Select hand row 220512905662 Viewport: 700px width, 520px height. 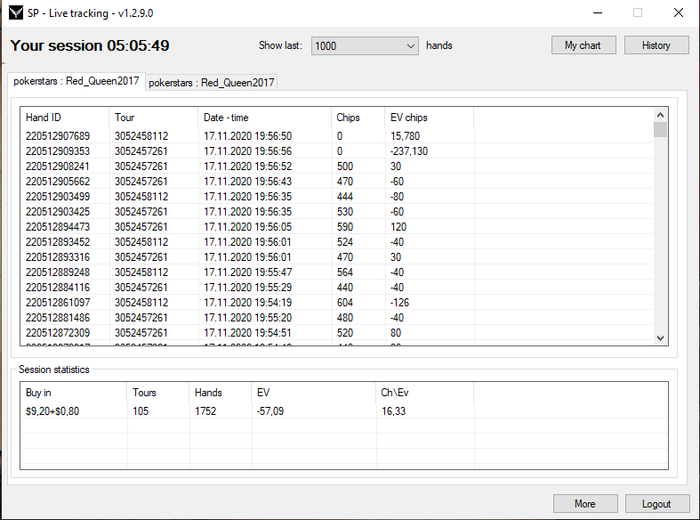[337, 181]
